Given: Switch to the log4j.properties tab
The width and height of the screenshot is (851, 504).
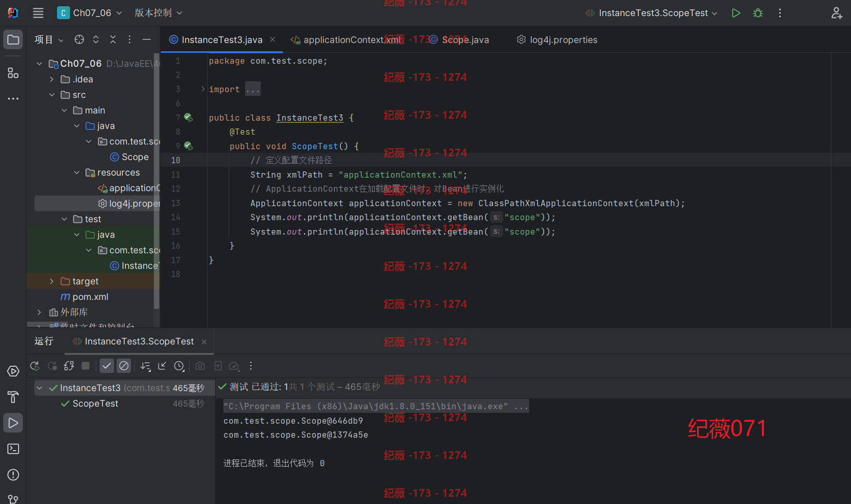Looking at the screenshot, I should click(557, 40).
